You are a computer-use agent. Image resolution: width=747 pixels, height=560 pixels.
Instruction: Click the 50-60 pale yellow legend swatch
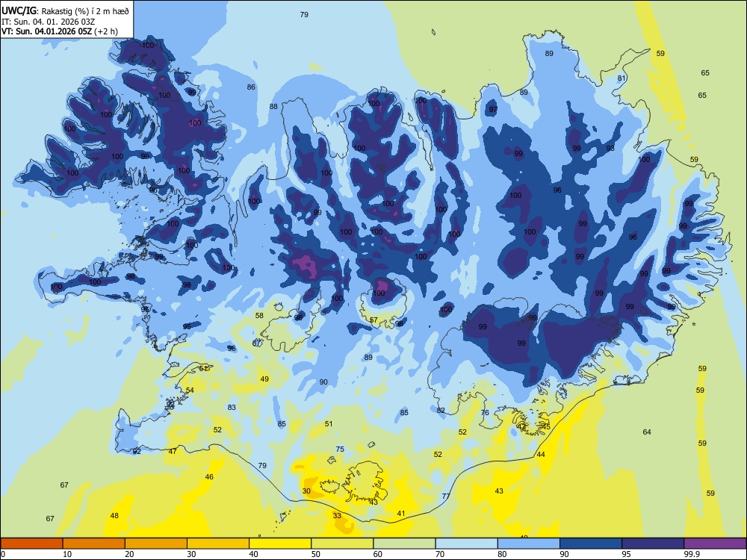342,544
